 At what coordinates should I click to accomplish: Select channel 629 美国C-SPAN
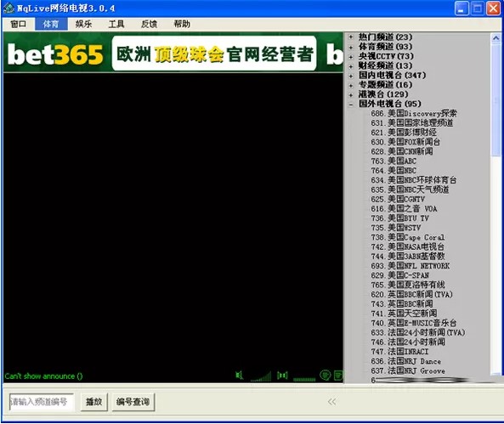tap(399, 275)
